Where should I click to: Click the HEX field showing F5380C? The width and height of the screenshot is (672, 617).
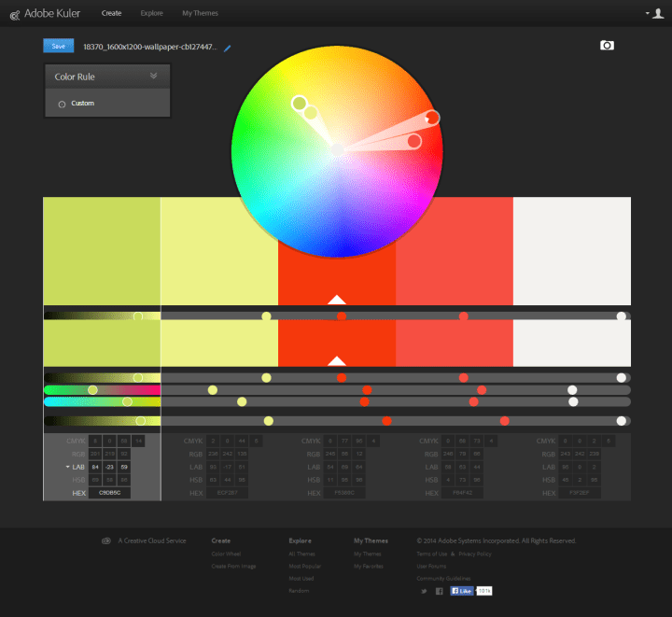pyautogui.click(x=344, y=493)
